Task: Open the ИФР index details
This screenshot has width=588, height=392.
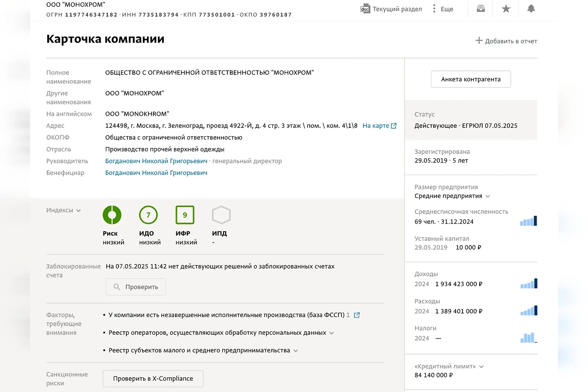Action: [x=185, y=215]
